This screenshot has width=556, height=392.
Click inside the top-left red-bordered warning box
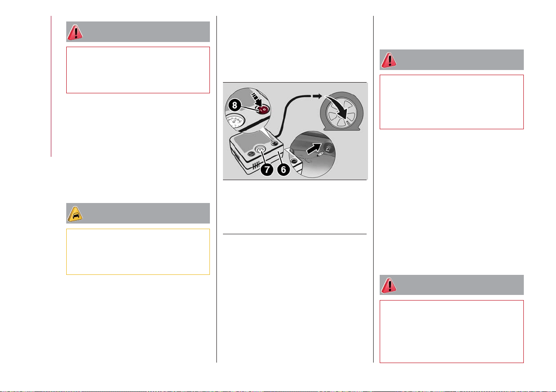[138, 70]
